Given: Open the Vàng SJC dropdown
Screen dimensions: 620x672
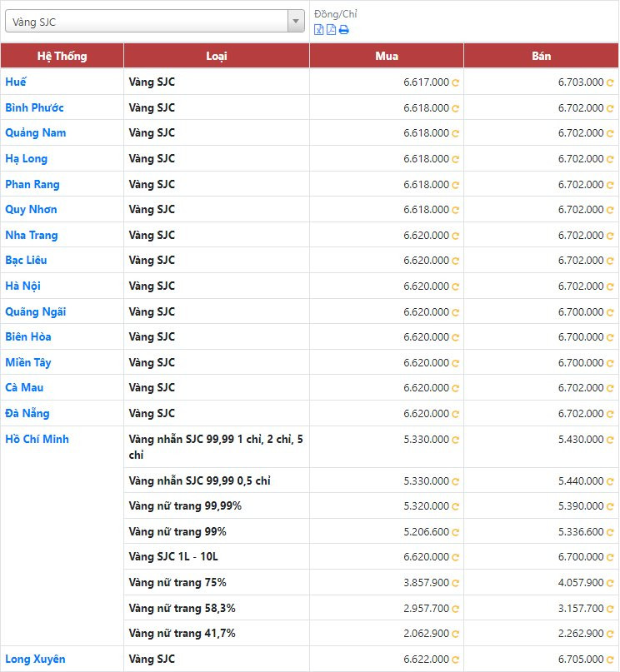Looking at the screenshot, I should [x=155, y=21].
